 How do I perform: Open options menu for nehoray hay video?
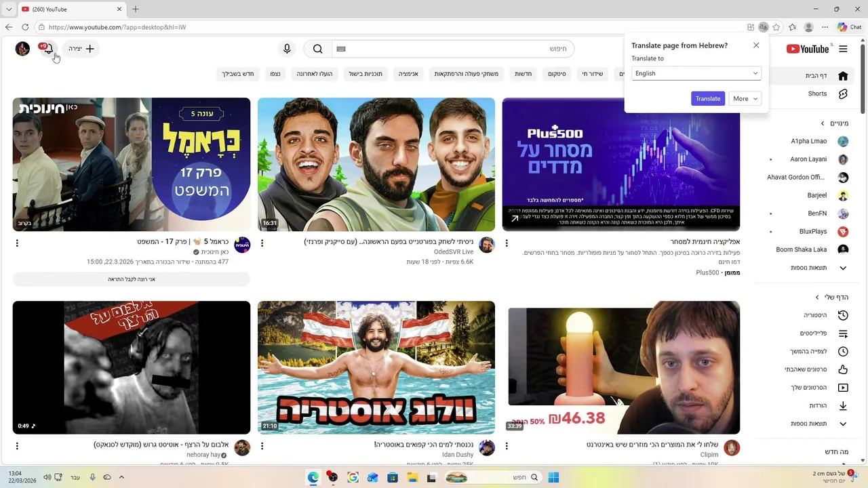click(x=17, y=446)
